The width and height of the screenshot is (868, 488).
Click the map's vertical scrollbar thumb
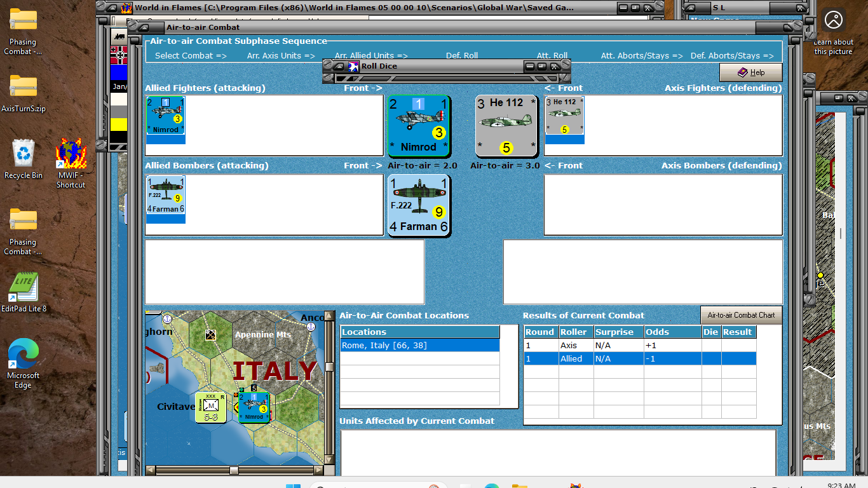point(329,367)
